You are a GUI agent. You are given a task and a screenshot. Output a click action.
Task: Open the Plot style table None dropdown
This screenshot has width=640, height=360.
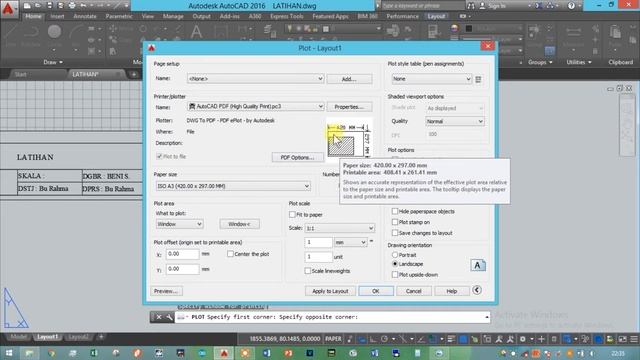click(x=432, y=79)
